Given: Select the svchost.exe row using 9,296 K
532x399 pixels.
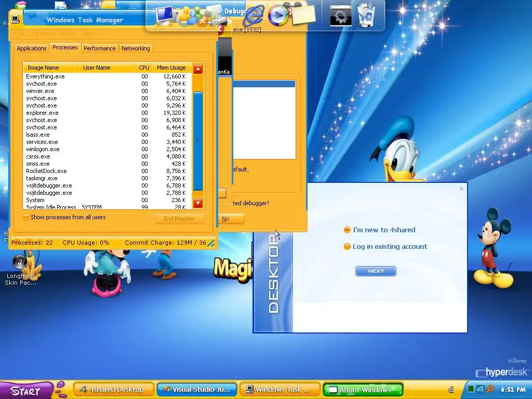Looking at the screenshot, I should (x=107, y=105).
